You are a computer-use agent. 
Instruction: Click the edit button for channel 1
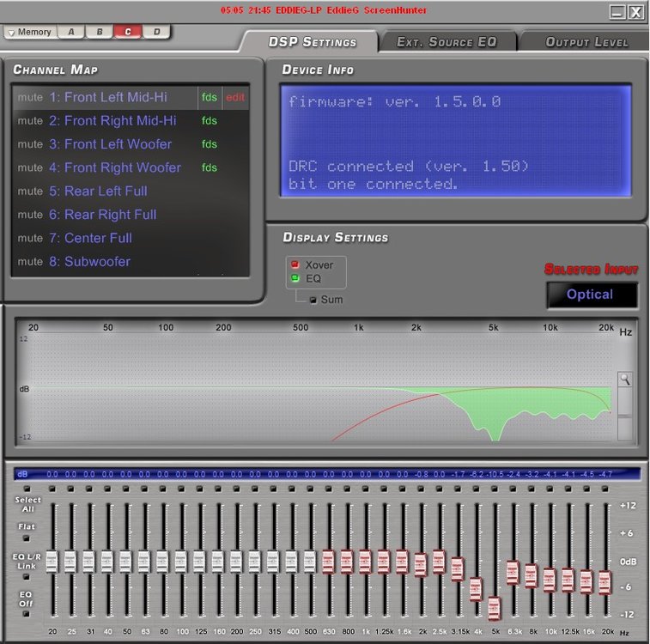235,97
